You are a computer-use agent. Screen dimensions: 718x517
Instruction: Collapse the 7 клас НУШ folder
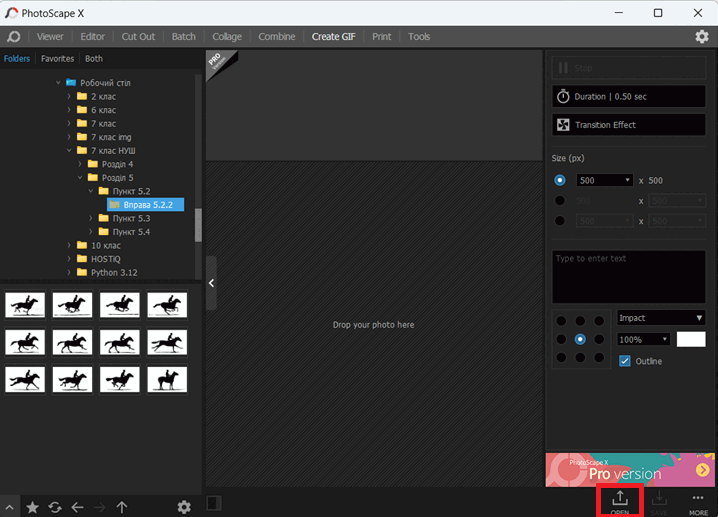(69, 150)
